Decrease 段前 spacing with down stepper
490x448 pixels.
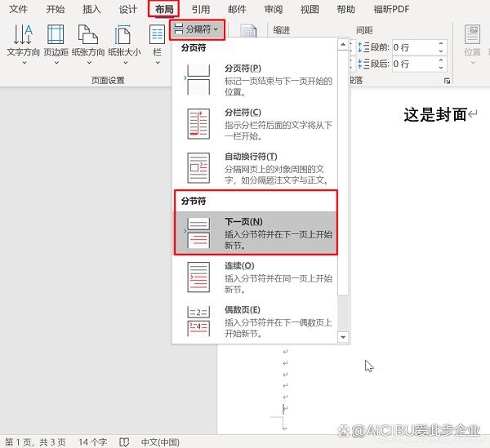click(x=441, y=51)
